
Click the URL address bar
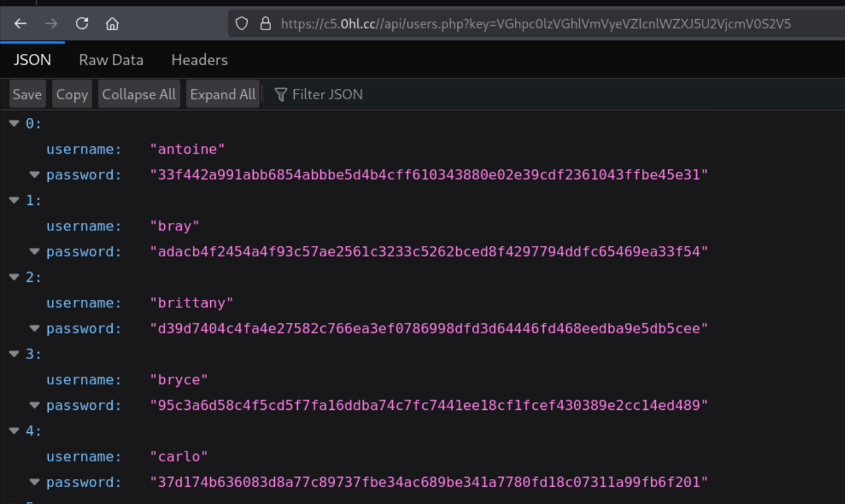[x=536, y=24]
